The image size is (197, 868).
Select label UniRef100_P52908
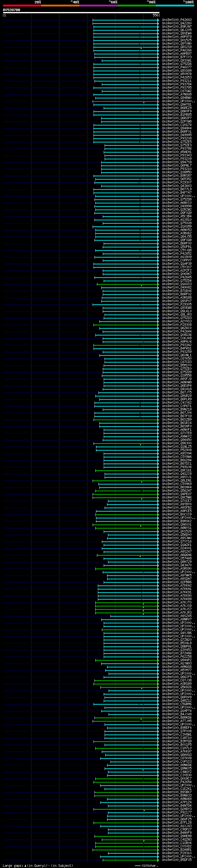[177, 450]
